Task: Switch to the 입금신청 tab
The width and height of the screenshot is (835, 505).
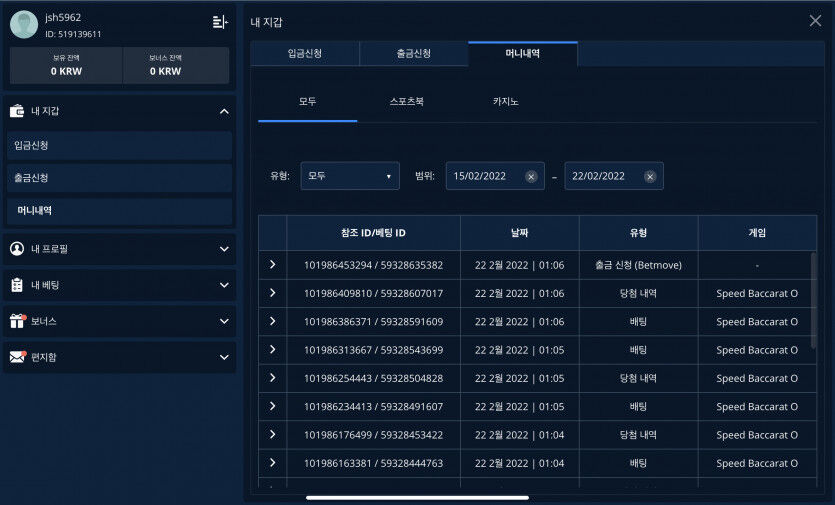Action: point(305,53)
